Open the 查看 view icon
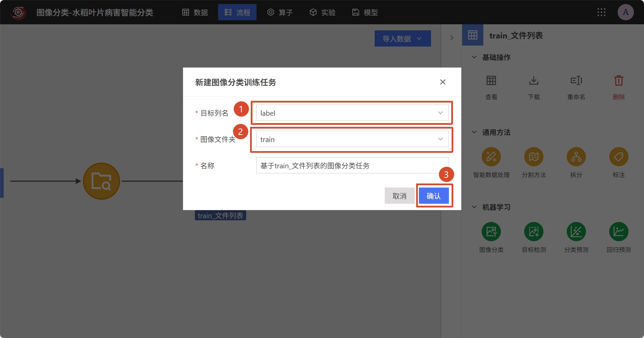Image resolution: width=644 pixels, height=338 pixels. 491,81
